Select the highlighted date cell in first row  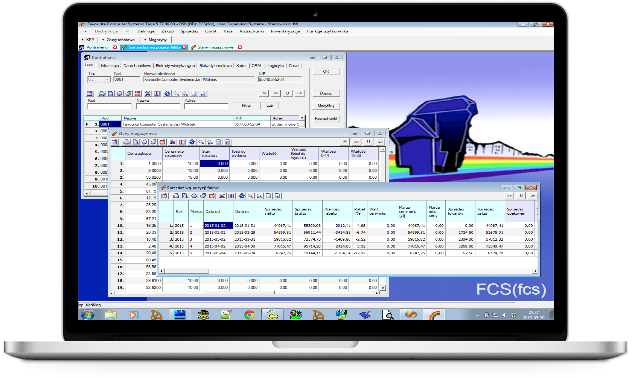tap(218, 226)
